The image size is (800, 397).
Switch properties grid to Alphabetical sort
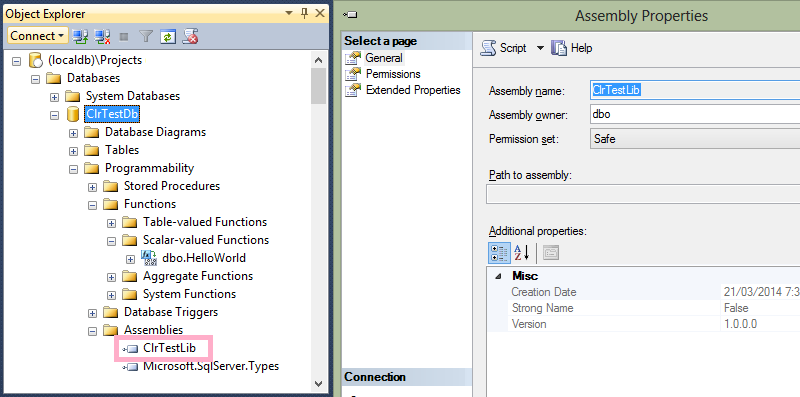click(521, 253)
